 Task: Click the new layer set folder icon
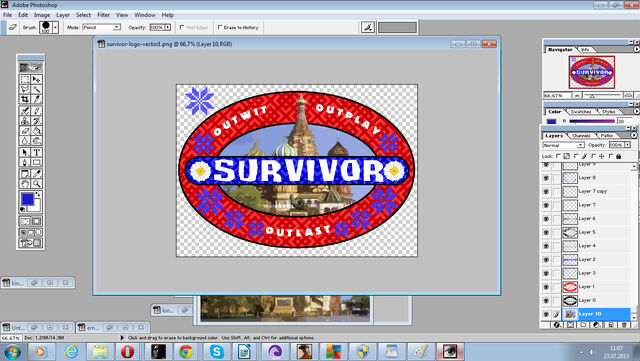click(x=583, y=325)
